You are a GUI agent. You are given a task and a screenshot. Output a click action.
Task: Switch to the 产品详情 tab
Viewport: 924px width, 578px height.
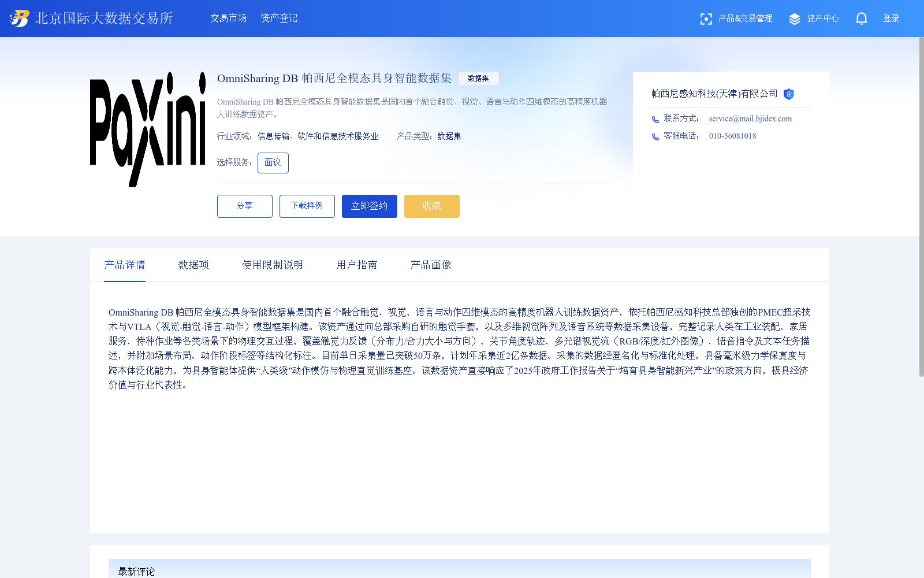pyautogui.click(x=125, y=265)
